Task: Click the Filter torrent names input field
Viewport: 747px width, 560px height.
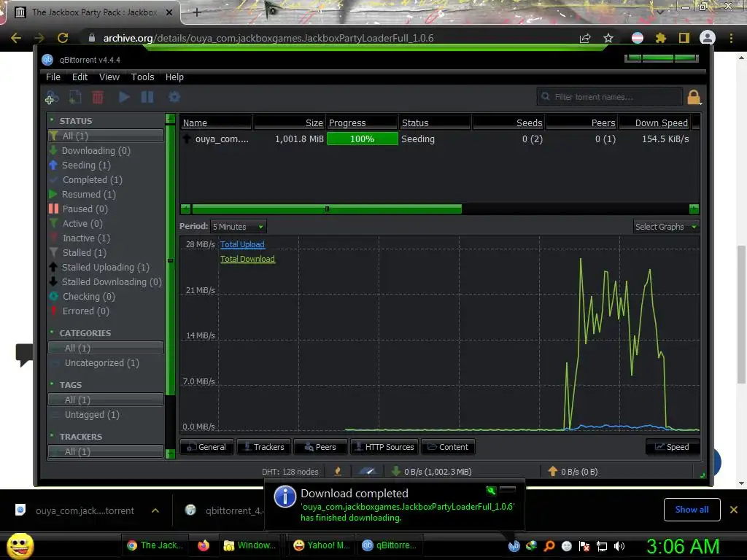Action: click(x=610, y=97)
